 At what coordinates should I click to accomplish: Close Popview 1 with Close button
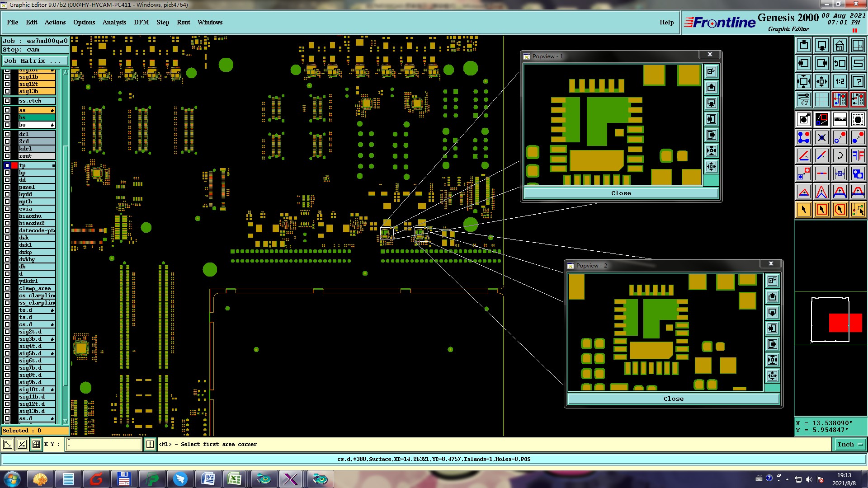tap(621, 193)
